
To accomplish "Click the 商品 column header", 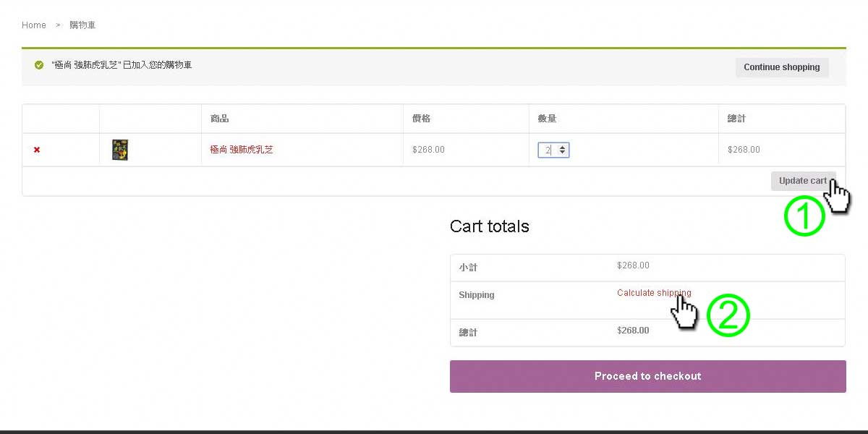I will [x=219, y=119].
